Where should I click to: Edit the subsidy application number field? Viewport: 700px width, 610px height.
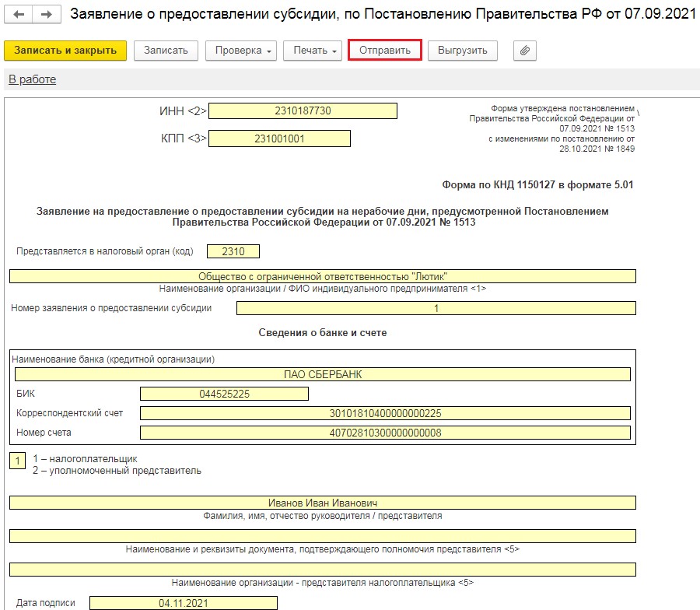pos(436,308)
